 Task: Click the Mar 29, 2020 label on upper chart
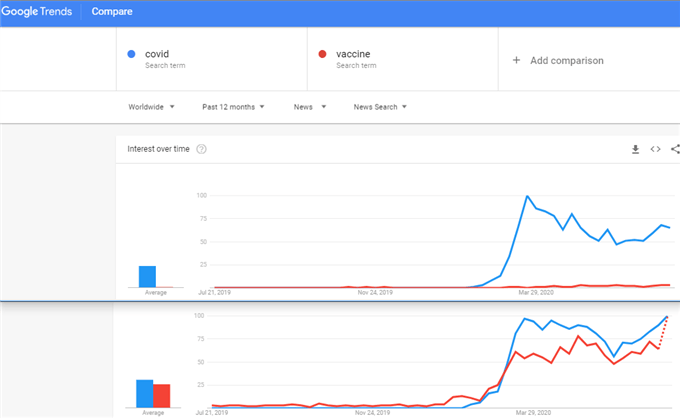coord(536,293)
